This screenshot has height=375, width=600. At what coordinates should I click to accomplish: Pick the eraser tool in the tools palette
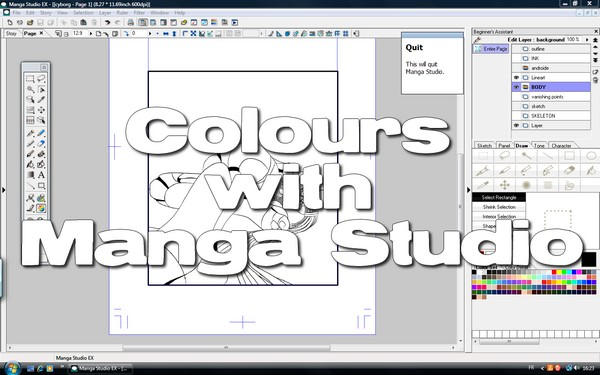click(41, 143)
